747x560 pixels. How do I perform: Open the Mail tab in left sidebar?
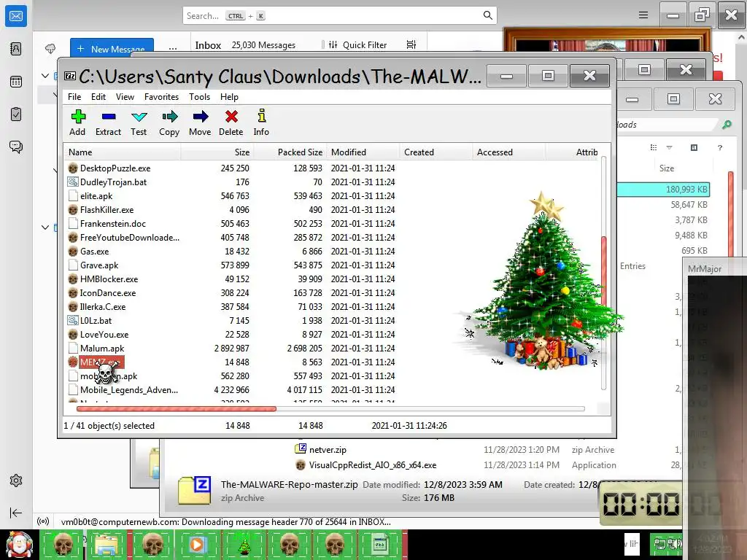pyautogui.click(x=16, y=16)
